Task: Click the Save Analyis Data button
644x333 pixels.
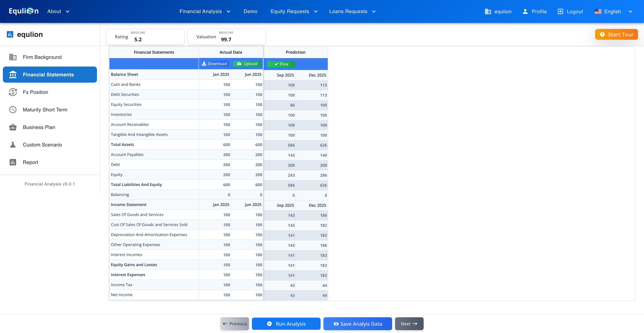Action: (357, 324)
